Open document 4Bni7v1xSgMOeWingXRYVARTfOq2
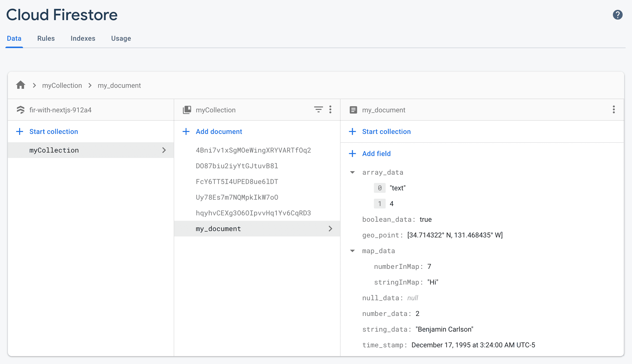The height and width of the screenshot is (364, 632). (x=253, y=150)
